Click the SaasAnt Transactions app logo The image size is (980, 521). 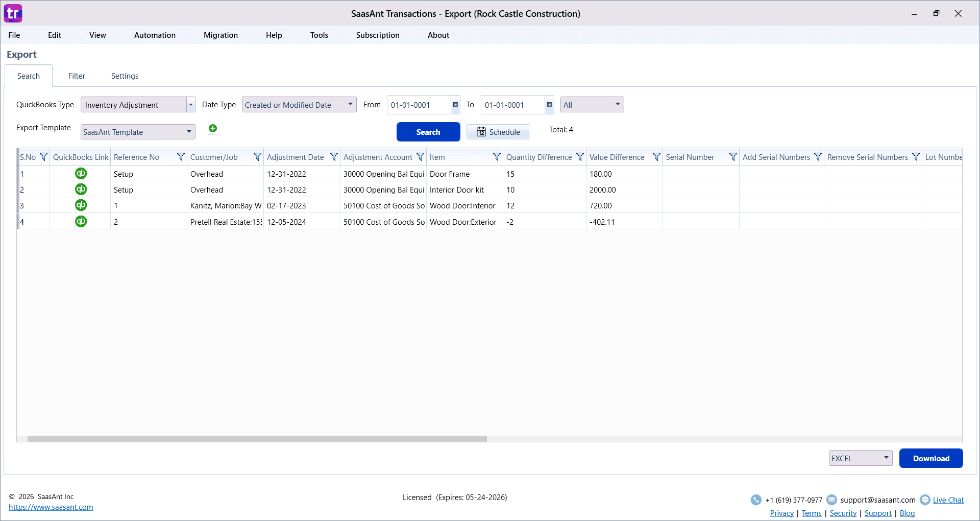point(13,13)
